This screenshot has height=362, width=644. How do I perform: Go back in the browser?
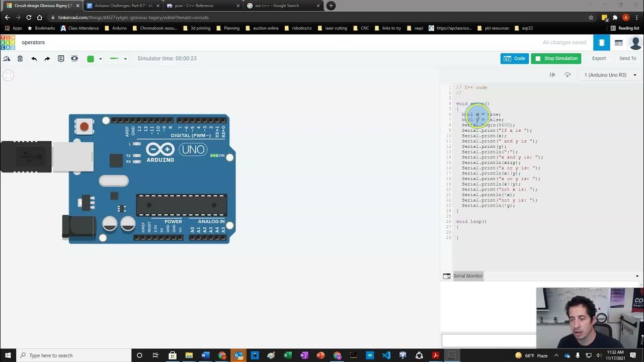(7, 17)
